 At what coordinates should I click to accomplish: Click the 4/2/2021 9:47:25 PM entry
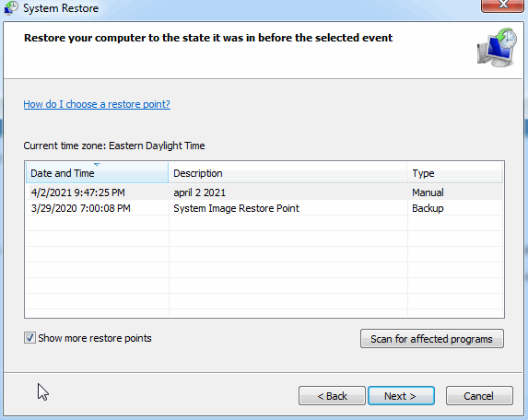(78, 192)
